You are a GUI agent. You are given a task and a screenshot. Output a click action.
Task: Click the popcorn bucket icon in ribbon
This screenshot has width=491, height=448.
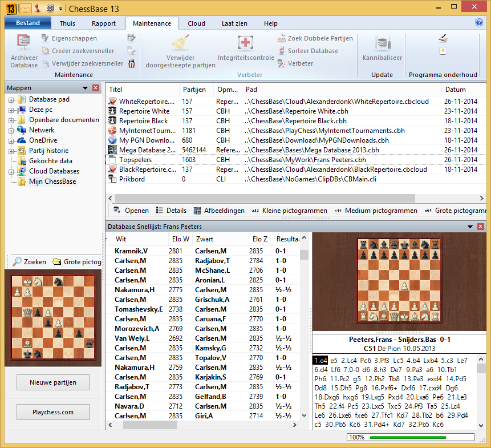(132, 63)
